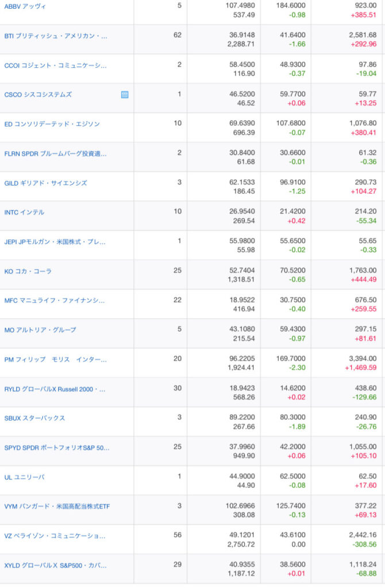The height and width of the screenshot is (588, 385).
Task: Open the RYLD グローバルX Russell 2000 link
Action: [55, 389]
